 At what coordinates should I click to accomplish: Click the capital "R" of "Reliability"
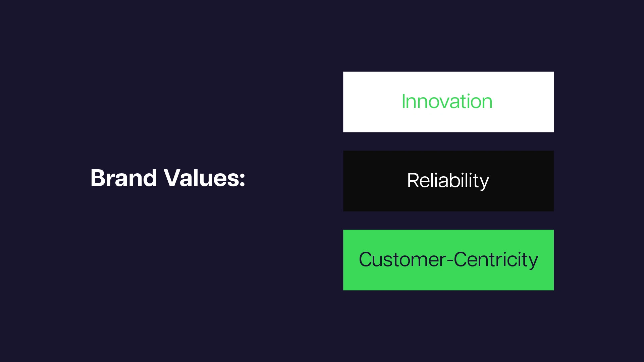(x=413, y=181)
